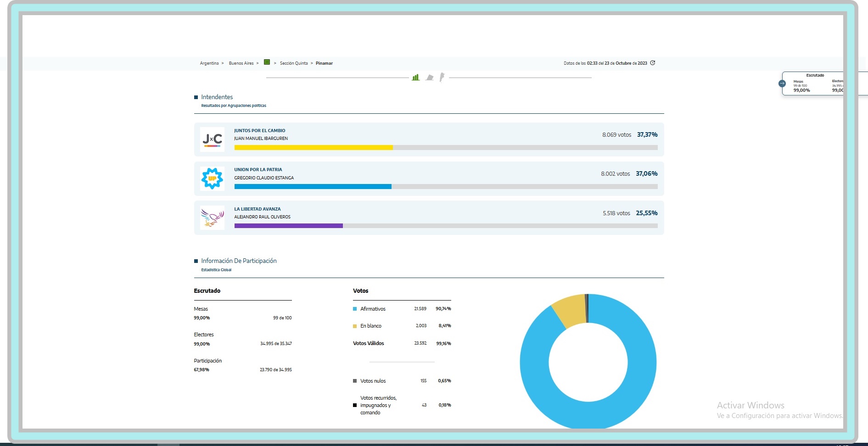Click the Votos Válidos row label
This screenshot has height=446, width=868.
tap(369, 343)
